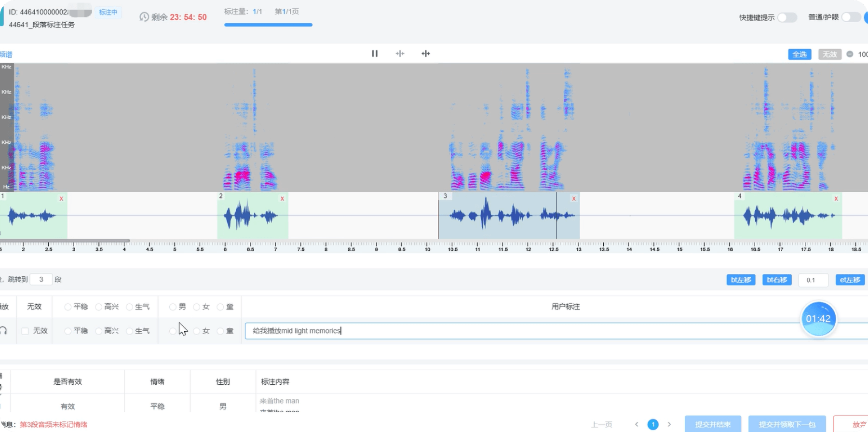Pause the audio playback
Viewport: 868px width, 432px height.
tap(375, 54)
